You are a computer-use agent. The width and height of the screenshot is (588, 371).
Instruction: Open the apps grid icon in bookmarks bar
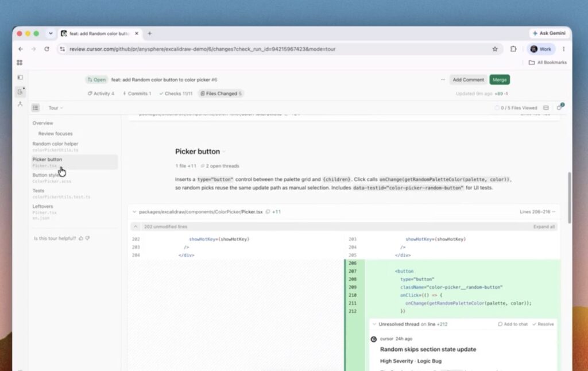[20, 63]
